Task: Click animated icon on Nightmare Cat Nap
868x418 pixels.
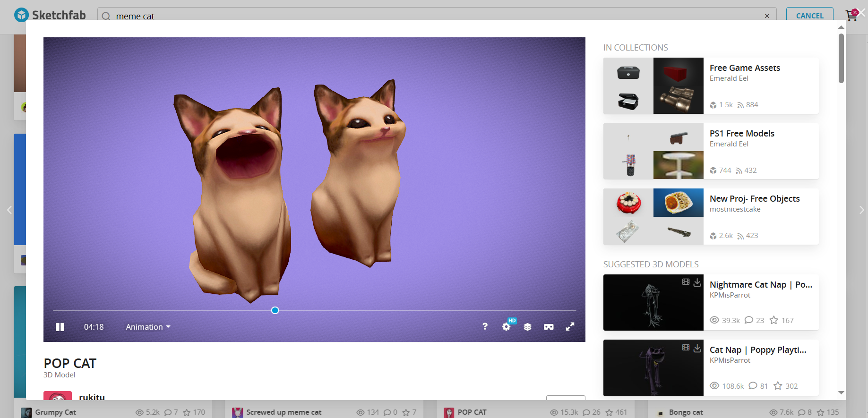Action: 686,282
